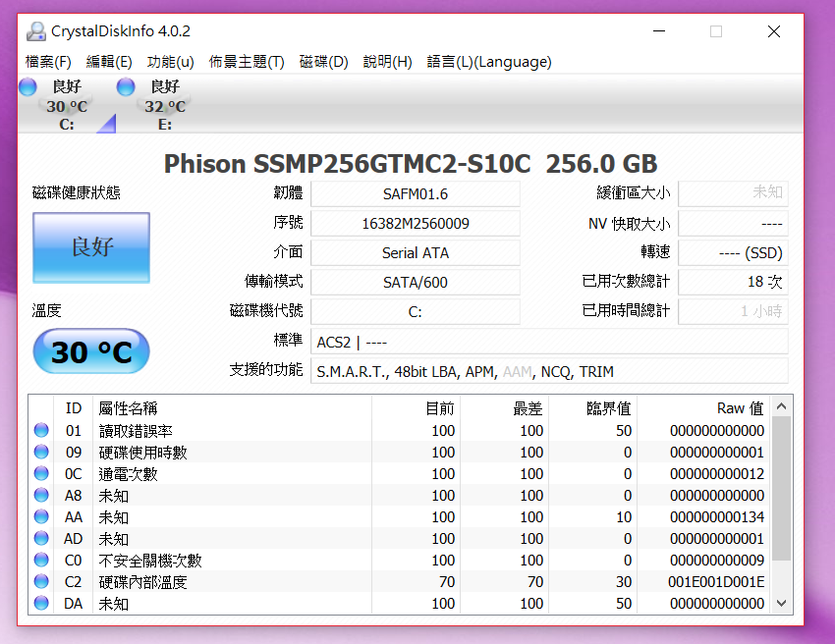Click attribute name 不安全關機次數

tap(150, 561)
